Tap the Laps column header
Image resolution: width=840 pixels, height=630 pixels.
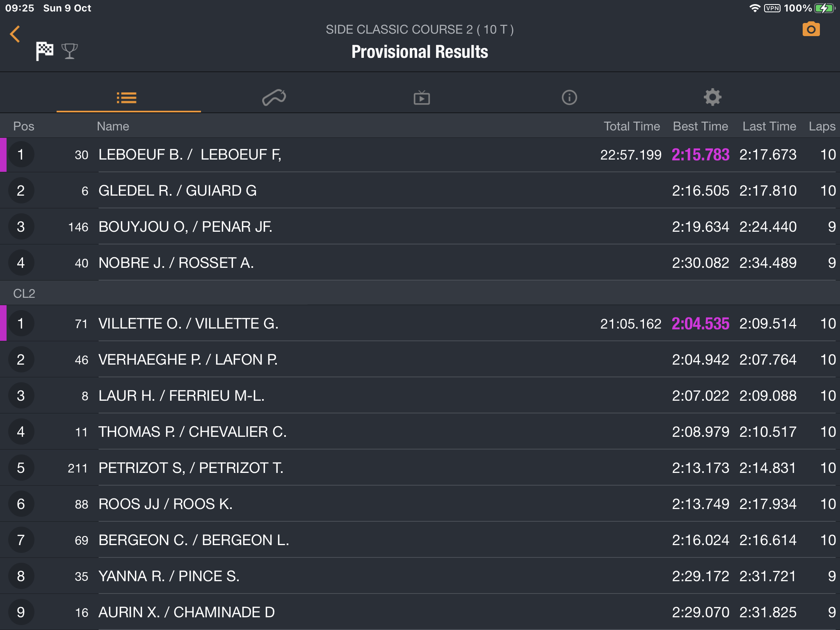(x=822, y=126)
